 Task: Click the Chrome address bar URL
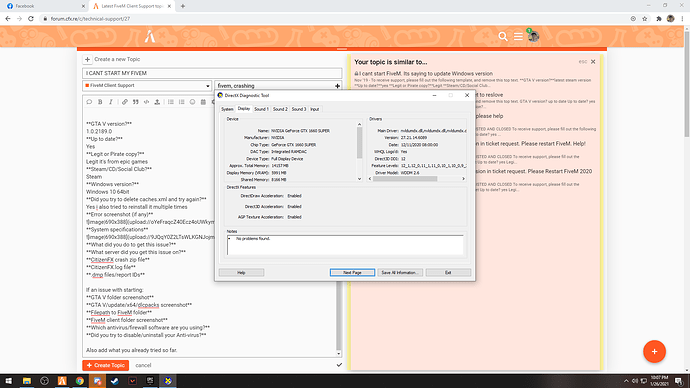click(90, 19)
